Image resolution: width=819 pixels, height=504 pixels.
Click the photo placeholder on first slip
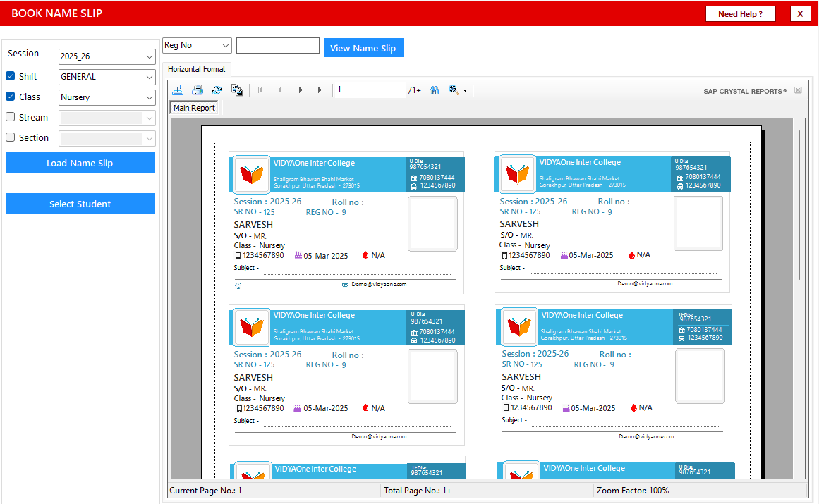click(x=432, y=223)
